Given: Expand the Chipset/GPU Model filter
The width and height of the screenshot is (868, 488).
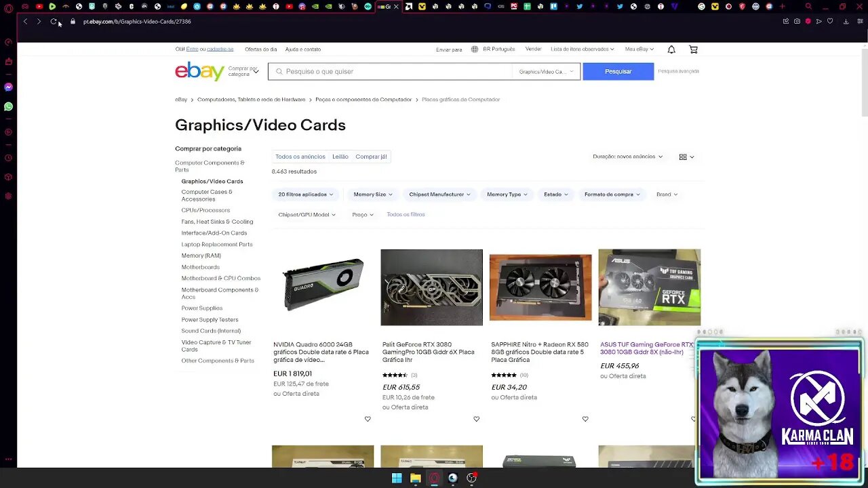Looking at the screenshot, I should click(x=307, y=215).
